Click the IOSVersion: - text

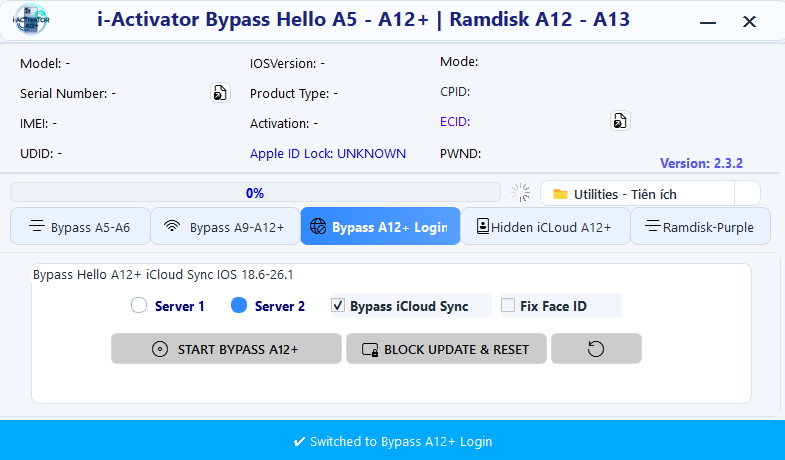287,64
